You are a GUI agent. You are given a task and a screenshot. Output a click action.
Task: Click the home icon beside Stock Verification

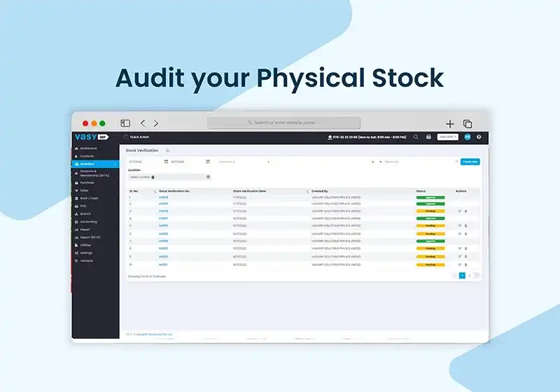[x=167, y=150]
